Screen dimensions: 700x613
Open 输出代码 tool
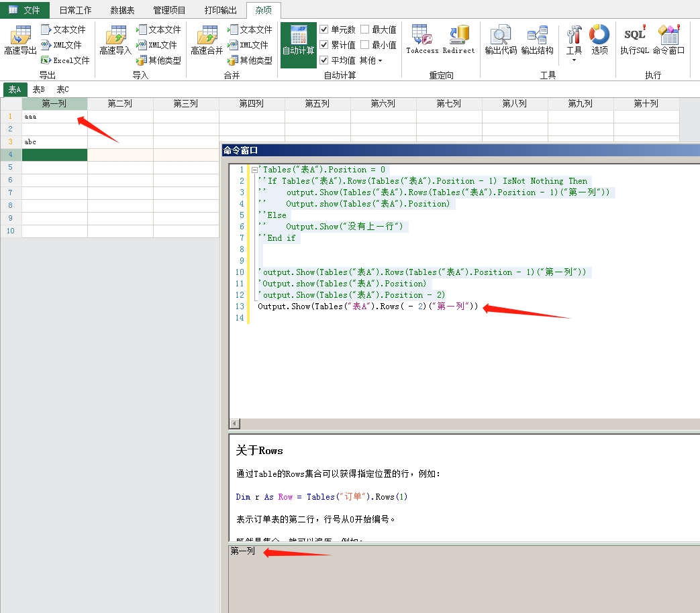[x=501, y=40]
